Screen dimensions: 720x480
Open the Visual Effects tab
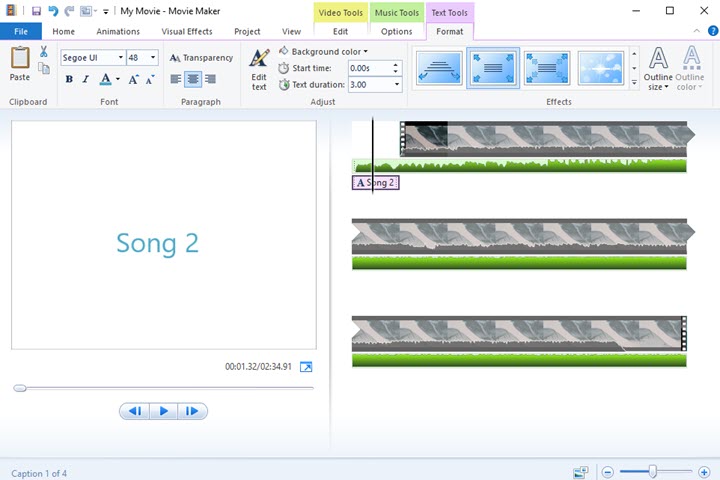click(x=187, y=31)
